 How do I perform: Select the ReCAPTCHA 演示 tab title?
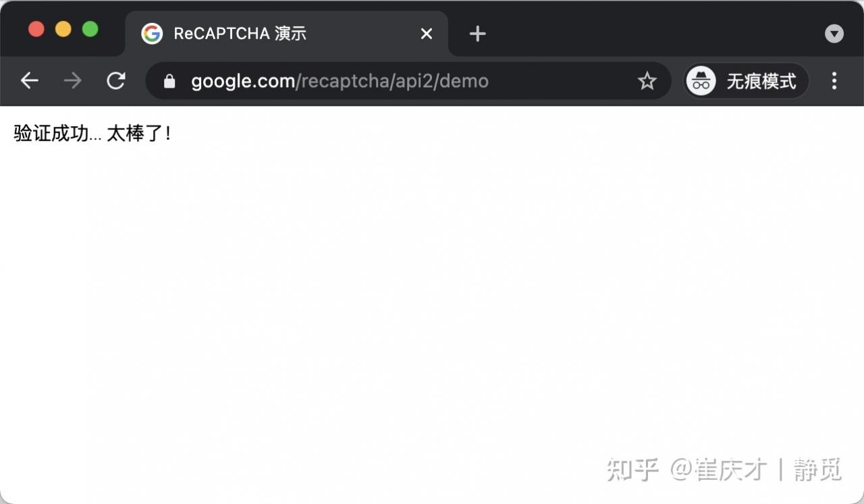click(240, 34)
